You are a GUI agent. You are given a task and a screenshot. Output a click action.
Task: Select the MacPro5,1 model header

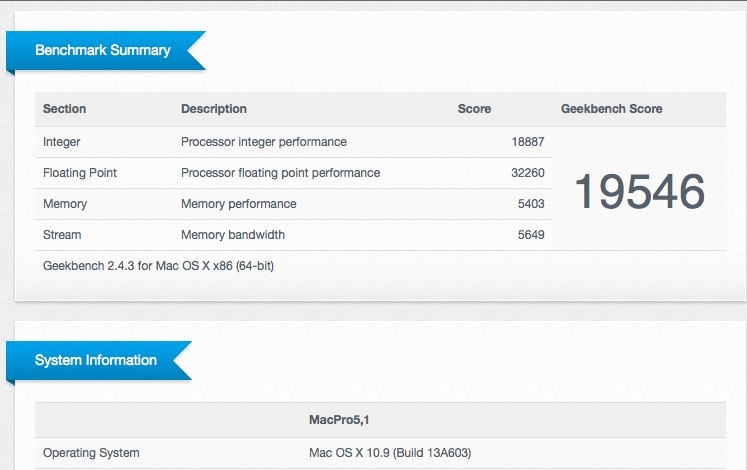click(339, 420)
